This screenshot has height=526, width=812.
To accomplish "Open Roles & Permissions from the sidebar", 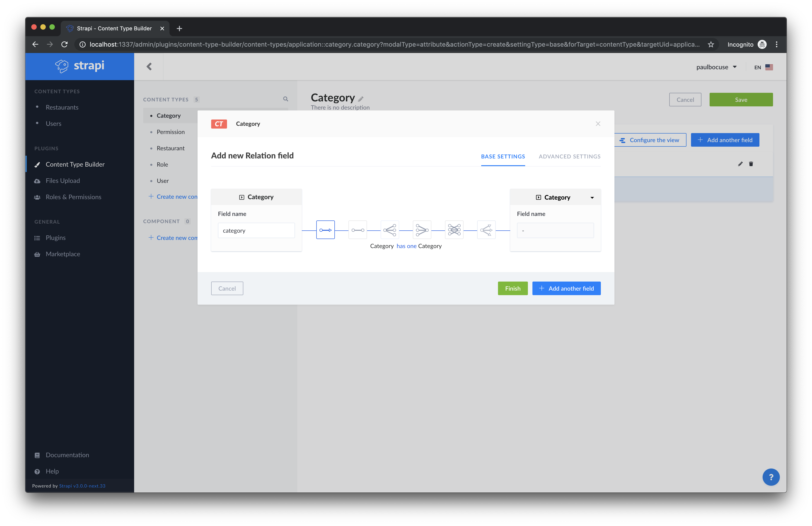I will 73,197.
